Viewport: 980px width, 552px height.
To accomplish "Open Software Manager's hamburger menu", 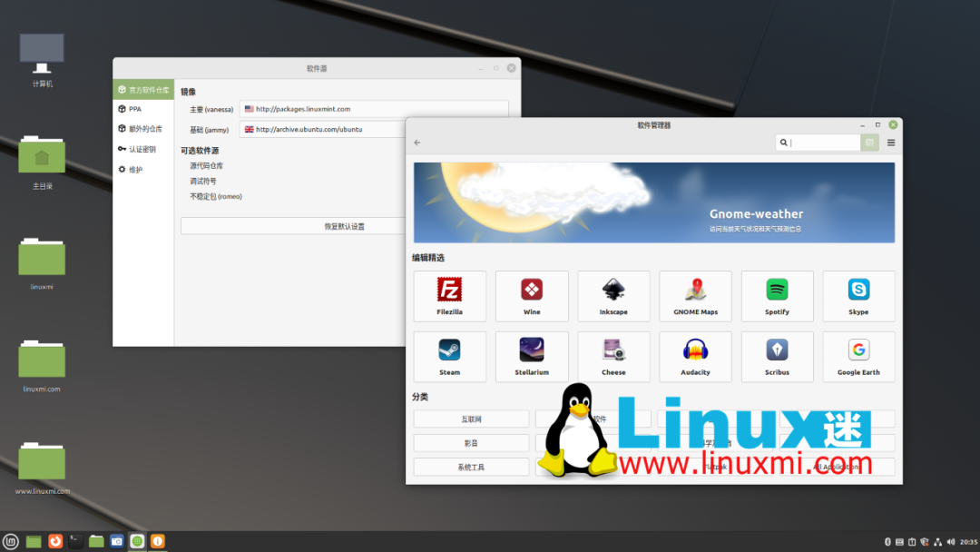I will [x=891, y=143].
